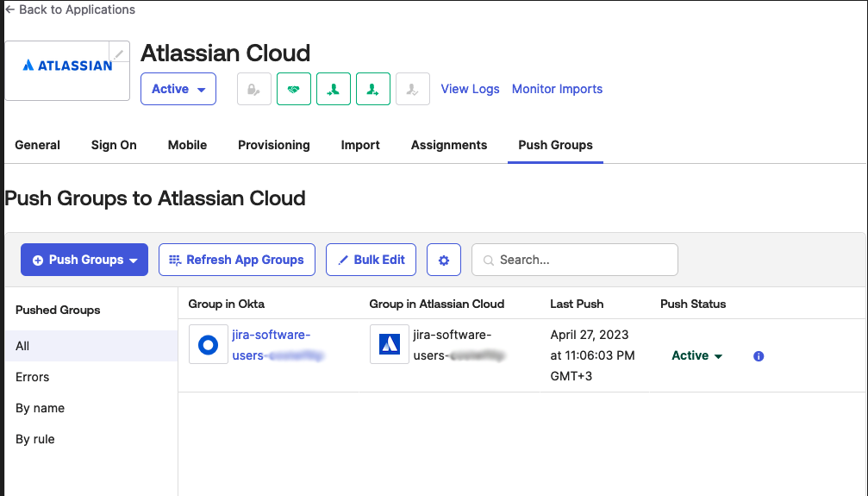
Task: Go back to Applications
Action: [x=71, y=9]
